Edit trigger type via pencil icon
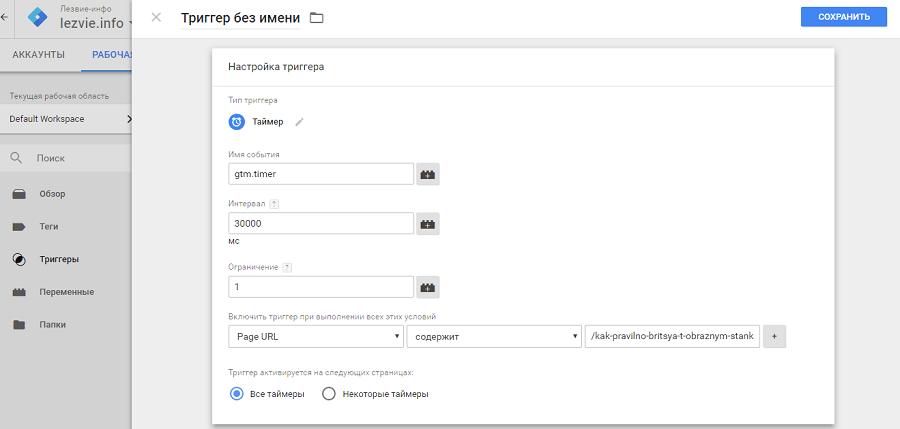This screenshot has width=900, height=429. point(299,122)
